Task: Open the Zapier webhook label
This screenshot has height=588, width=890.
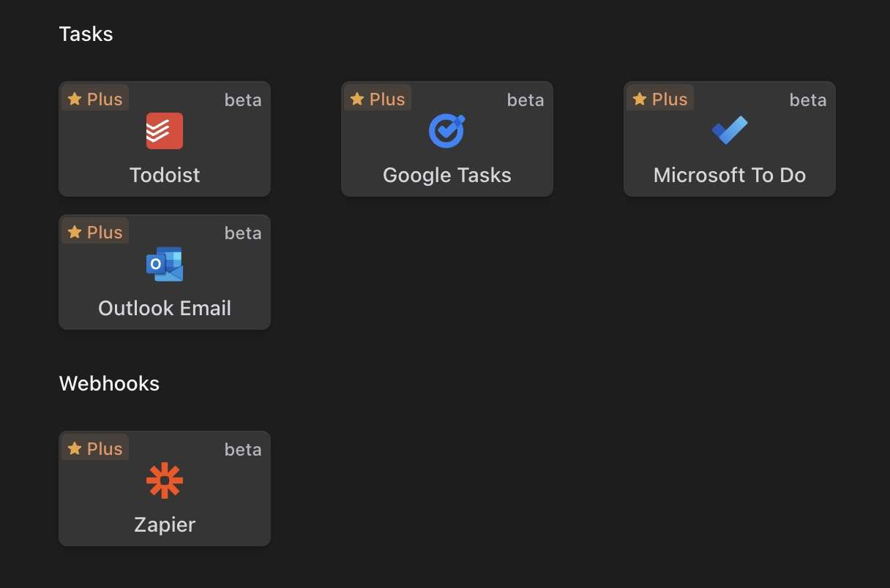Action: [165, 525]
